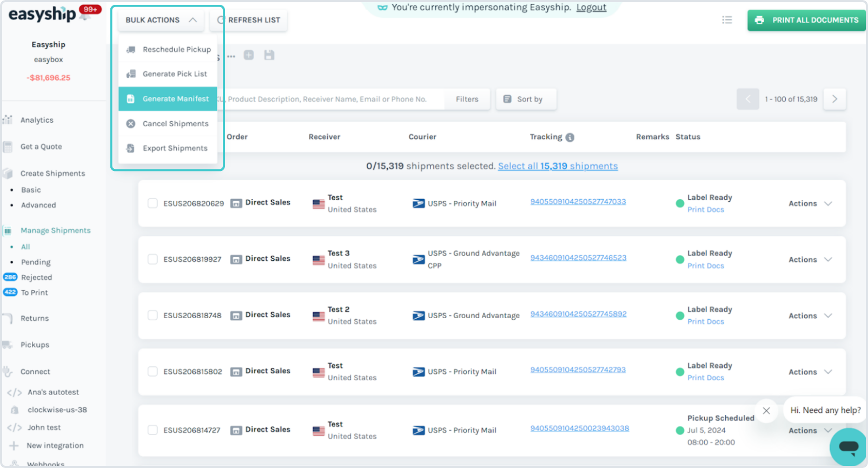Click the Connect plug icon
This screenshot has width=868, height=468.
point(8,372)
